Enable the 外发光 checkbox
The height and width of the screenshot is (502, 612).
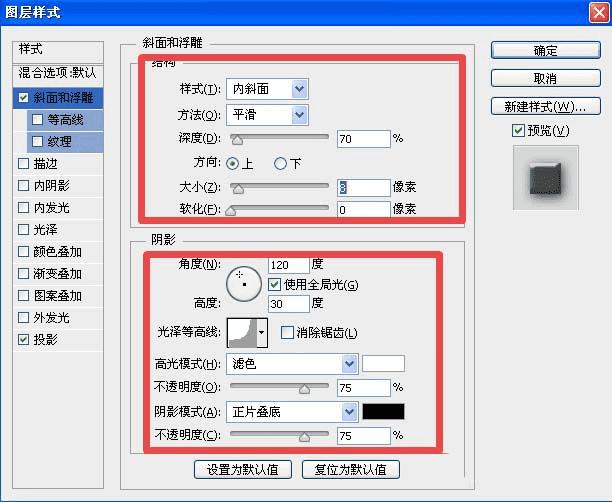(23, 318)
